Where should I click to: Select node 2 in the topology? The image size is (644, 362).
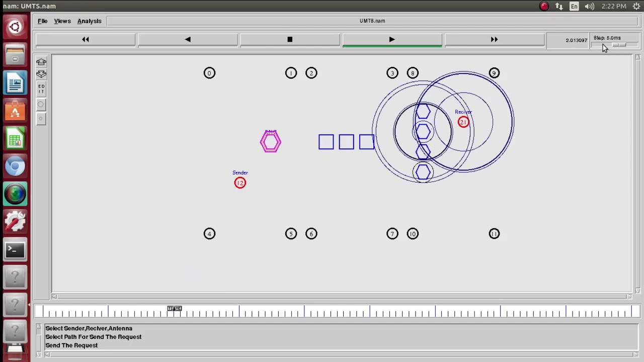311,73
